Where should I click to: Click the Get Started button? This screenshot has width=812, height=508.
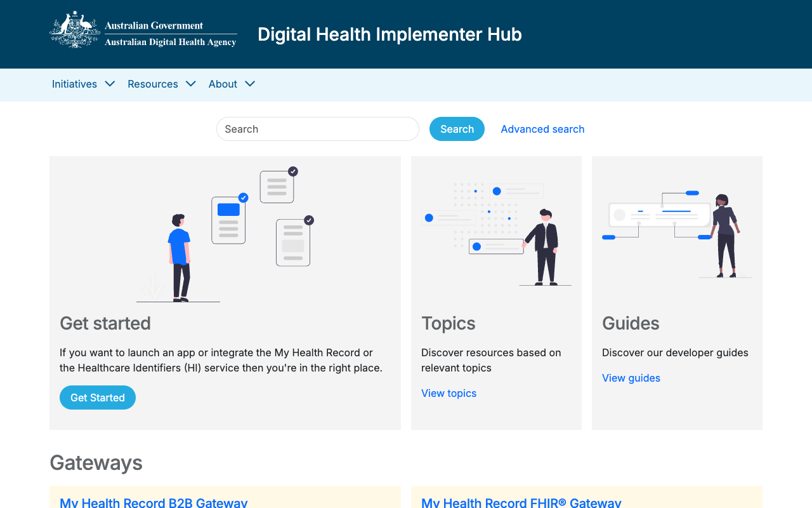[x=98, y=398]
